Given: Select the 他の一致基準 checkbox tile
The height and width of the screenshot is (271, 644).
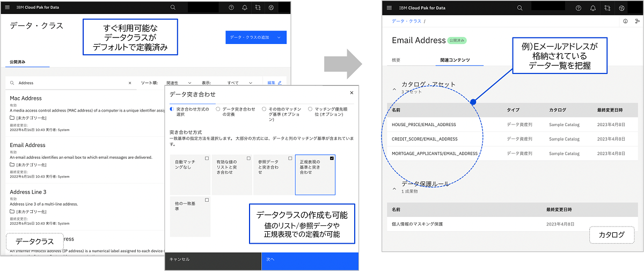Looking at the screenshot, I should 190,216.
